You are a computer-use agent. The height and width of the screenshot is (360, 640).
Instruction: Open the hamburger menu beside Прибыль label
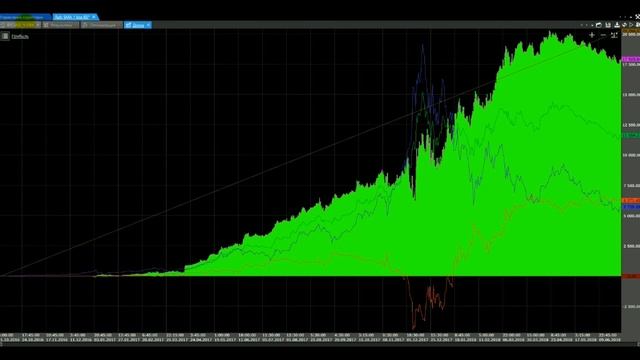coord(5,36)
